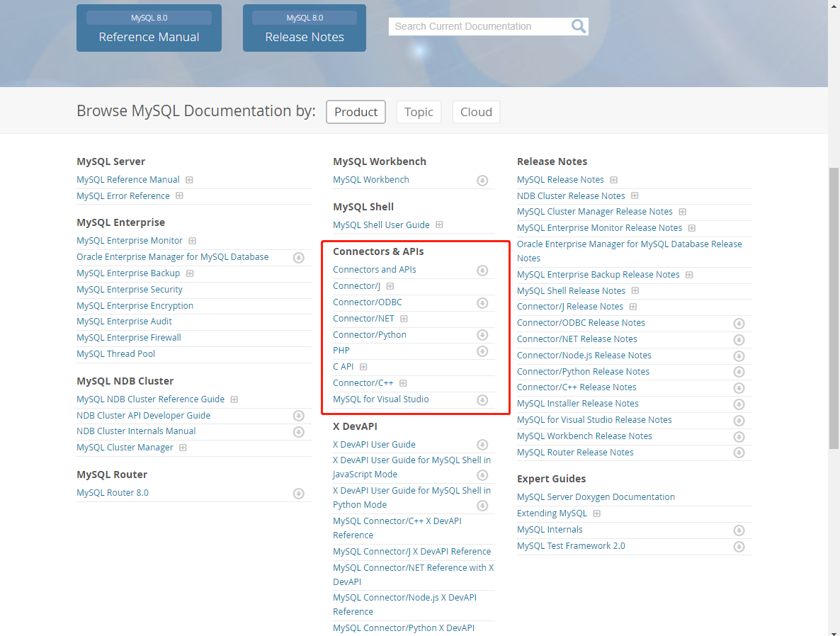The width and height of the screenshot is (840, 636).
Task: Open the MySQL 8.0 Release Notes button
Action: (x=304, y=28)
